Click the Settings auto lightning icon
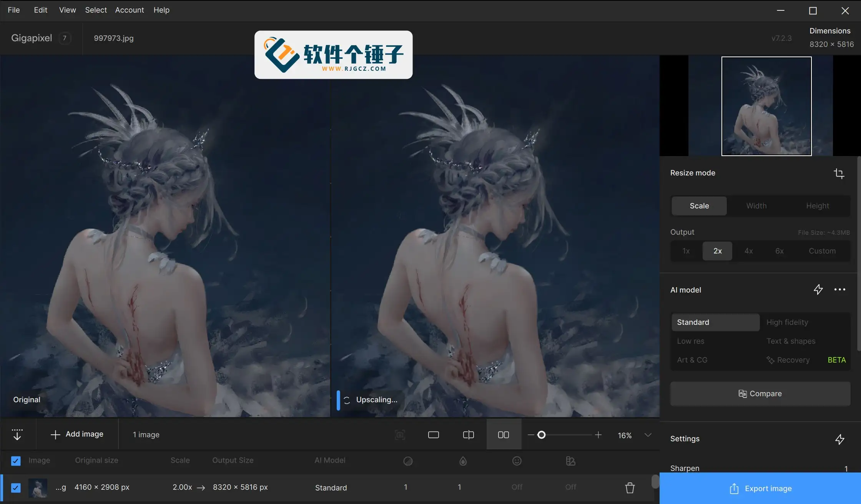The width and height of the screenshot is (861, 504). click(x=840, y=439)
